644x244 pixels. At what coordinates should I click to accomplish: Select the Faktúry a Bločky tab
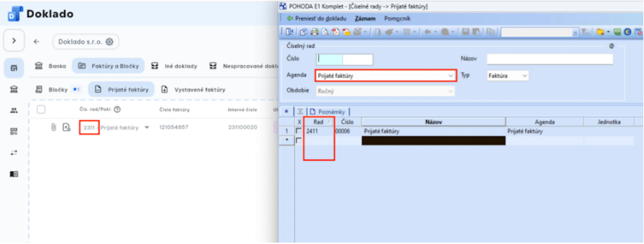[x=108, y=66]
